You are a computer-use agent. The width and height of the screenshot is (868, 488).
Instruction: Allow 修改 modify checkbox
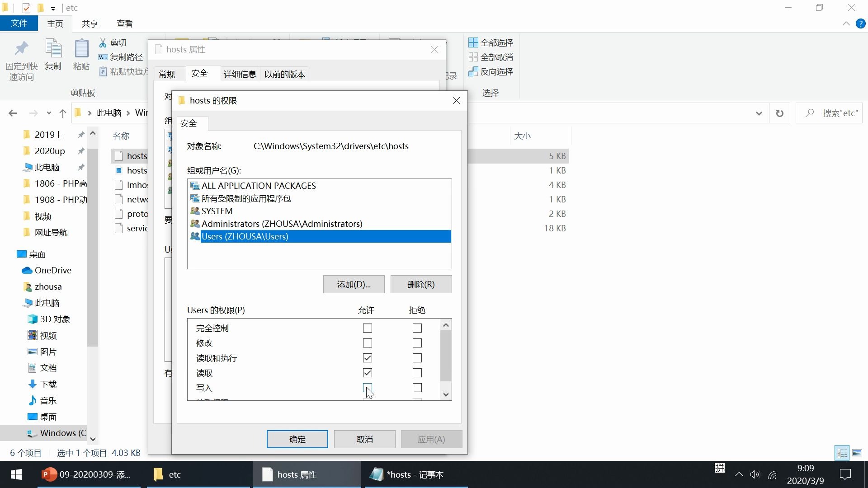[x=368, y=343]
